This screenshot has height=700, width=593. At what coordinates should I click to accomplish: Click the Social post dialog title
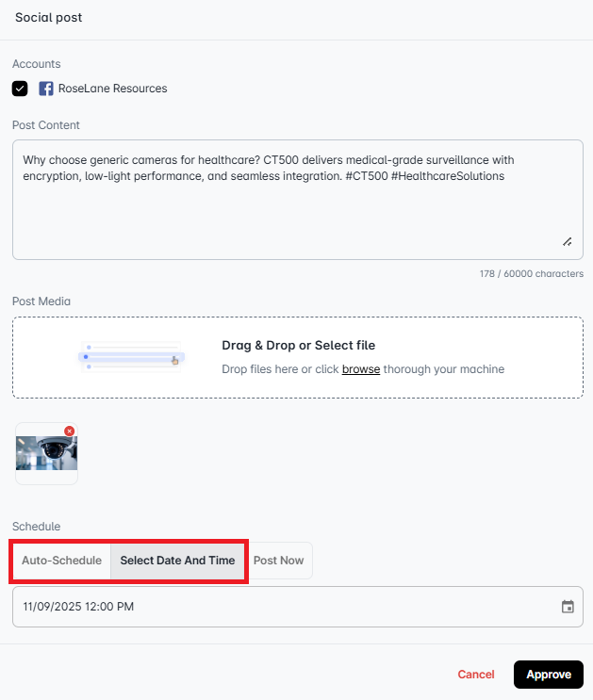[48, 18]
